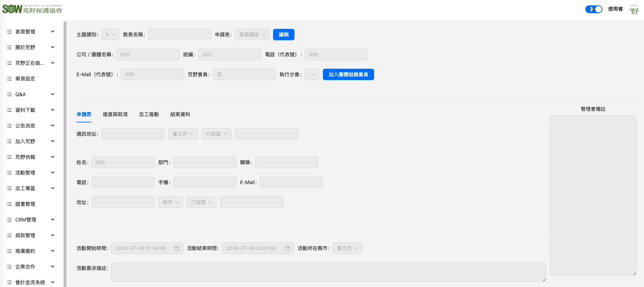The height and width of the screenshot is (287, 644).
Task: Open the 申請表 專題講座 dropdown
Action: 252,35
